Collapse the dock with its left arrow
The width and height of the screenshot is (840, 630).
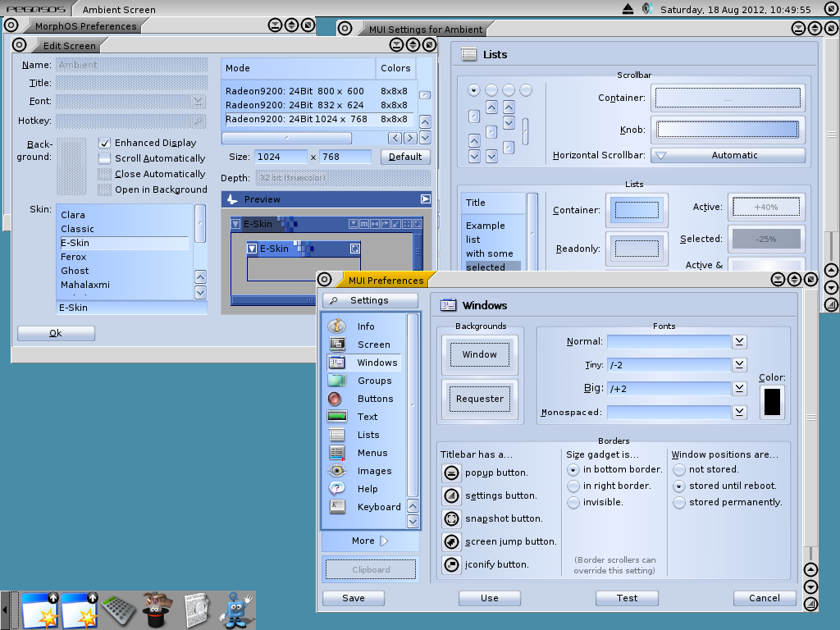(x=5, y=610)
